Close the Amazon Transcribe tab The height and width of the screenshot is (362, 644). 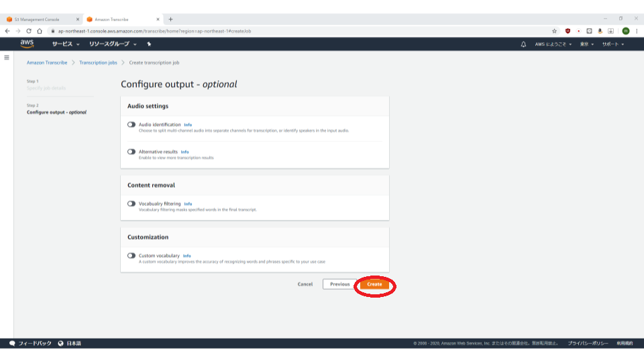[158, 19]
